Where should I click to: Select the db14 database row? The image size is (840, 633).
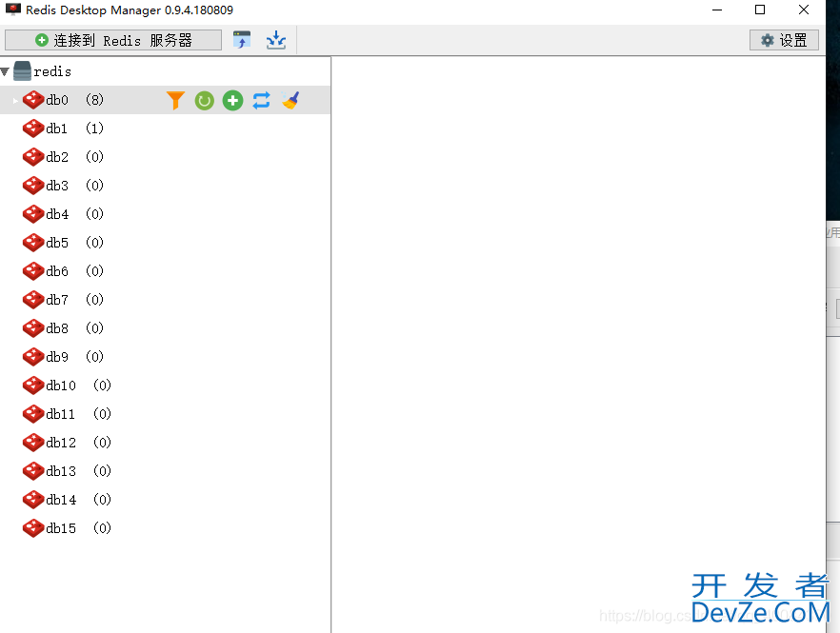[x=165, y=500]
